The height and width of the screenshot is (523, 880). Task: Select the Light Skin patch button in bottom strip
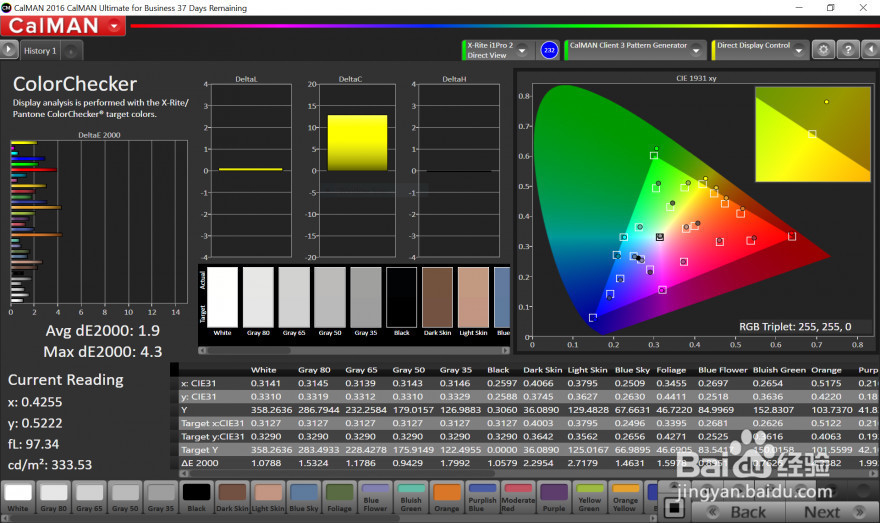pyautogui.click(x=268, y=497)
